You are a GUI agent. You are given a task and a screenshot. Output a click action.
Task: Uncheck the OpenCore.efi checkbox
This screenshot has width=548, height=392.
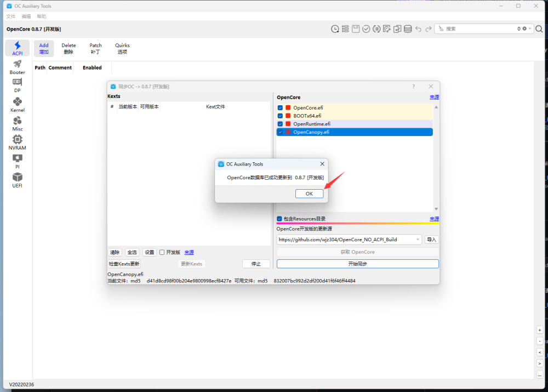click(x=280, y=107)
